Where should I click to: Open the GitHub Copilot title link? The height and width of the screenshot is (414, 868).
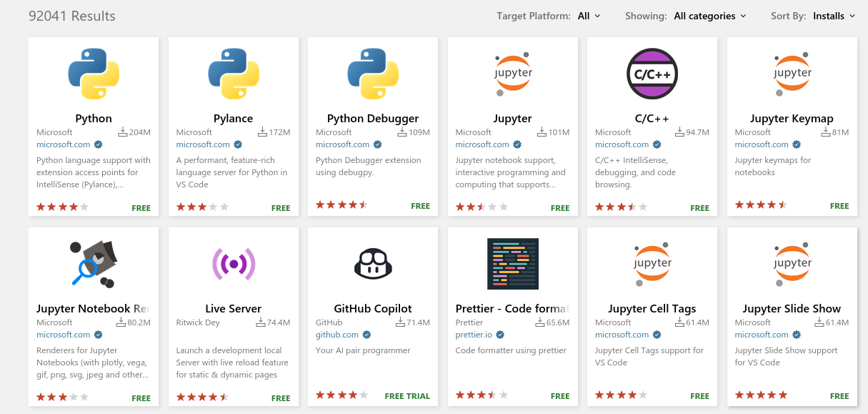373,309
